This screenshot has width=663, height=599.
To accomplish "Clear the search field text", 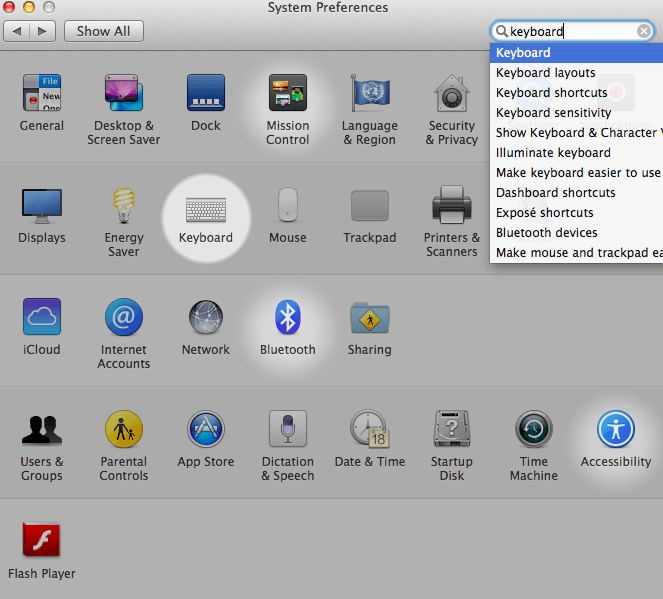I will 644,31.
